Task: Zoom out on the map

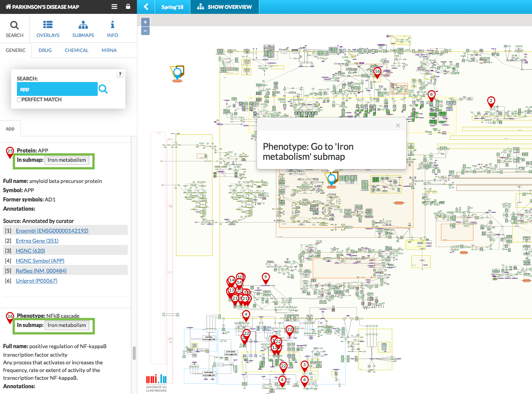Action: point(145,31)
